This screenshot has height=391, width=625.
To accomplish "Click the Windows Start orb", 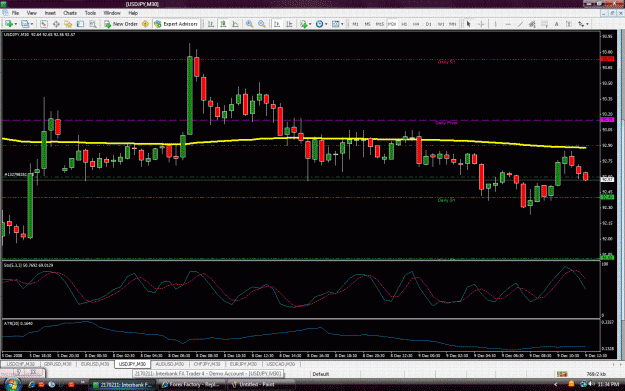I will [x=12, y=384].
